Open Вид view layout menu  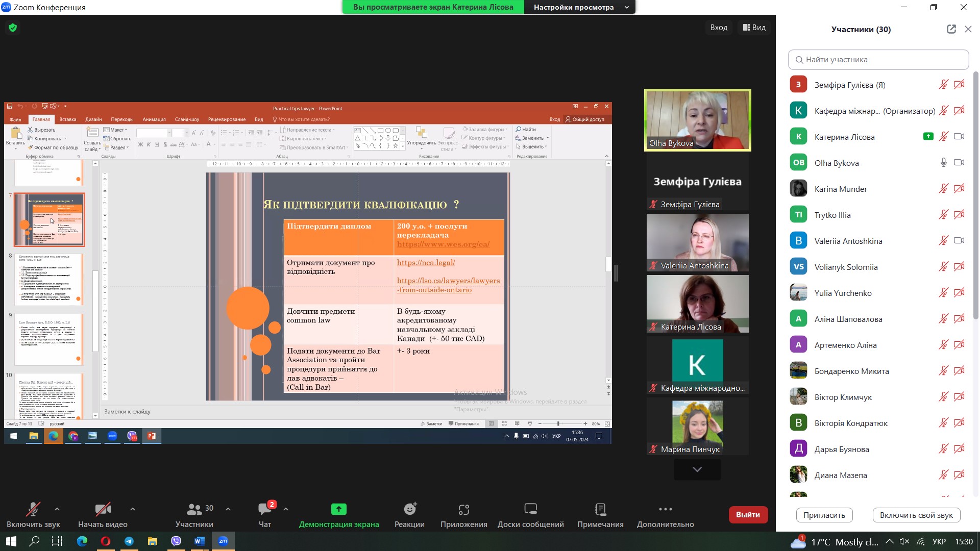click(754, 28)
